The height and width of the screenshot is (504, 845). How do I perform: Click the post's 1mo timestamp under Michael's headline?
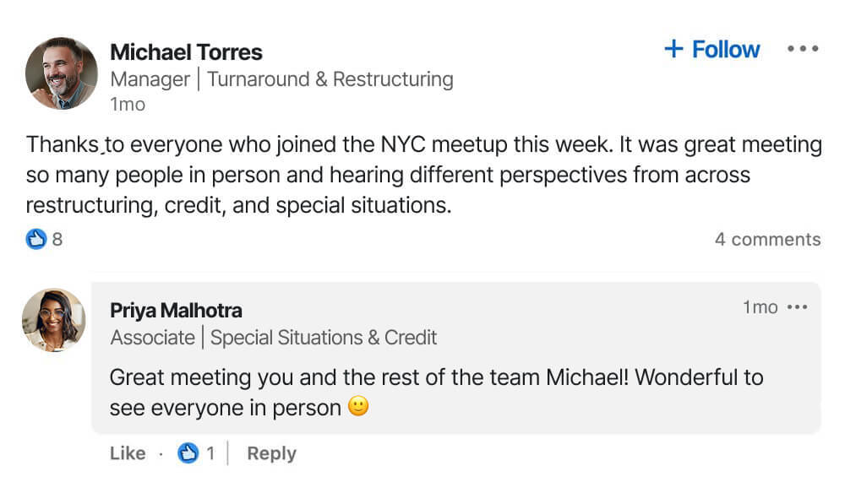tap(128, 105)
